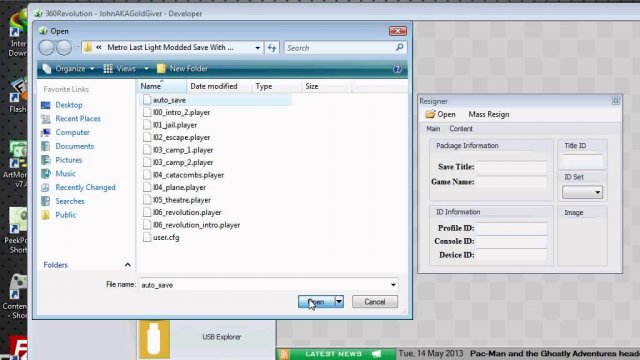Click the Save Title field in Resigner
The width and height of the screenshot is (640, 360).
pos(512,167)
